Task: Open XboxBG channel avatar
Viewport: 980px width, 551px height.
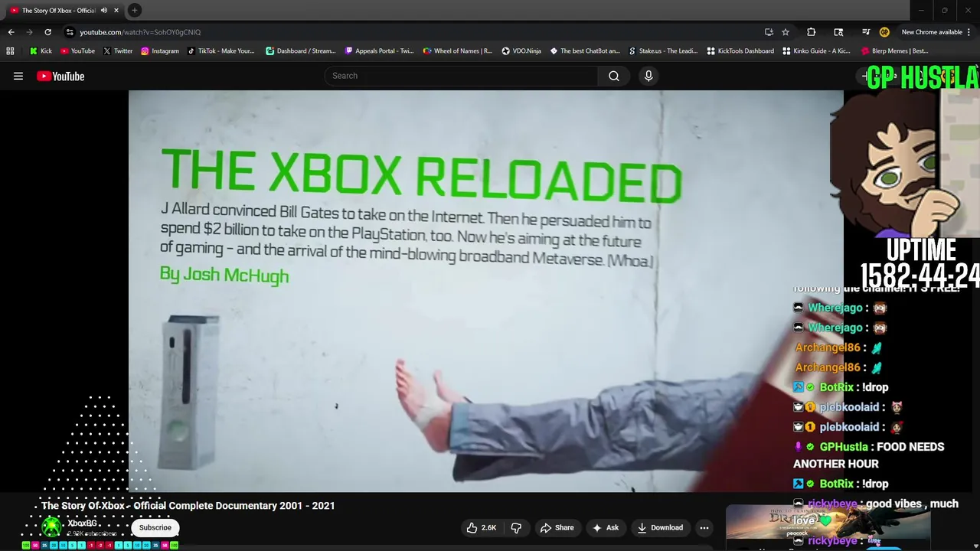Action: tap(51, 527)
